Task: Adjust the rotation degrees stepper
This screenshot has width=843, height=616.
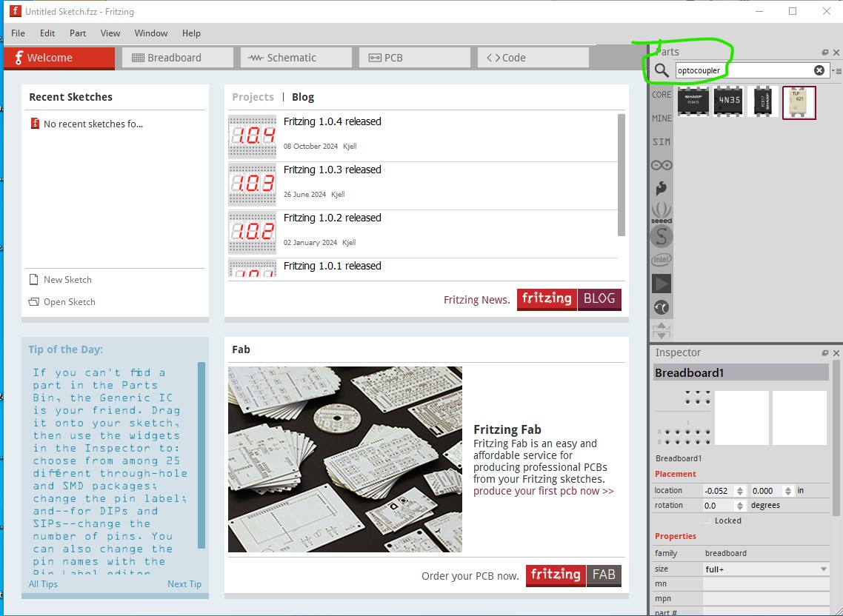Action: click(x=740, y=506)
